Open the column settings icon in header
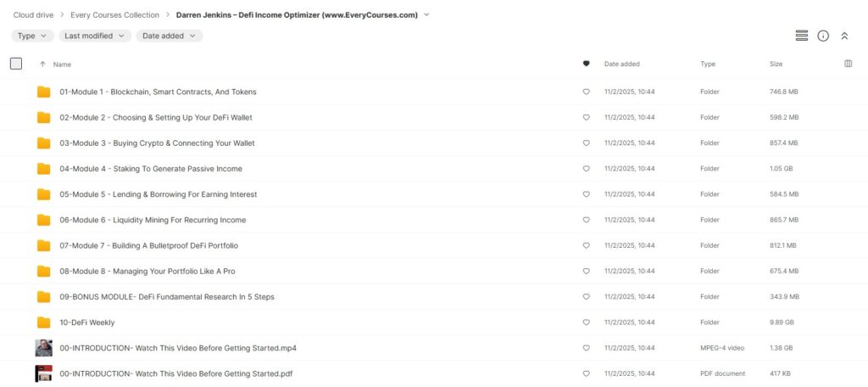Screen dimensions: 868x387 (849, 64)
